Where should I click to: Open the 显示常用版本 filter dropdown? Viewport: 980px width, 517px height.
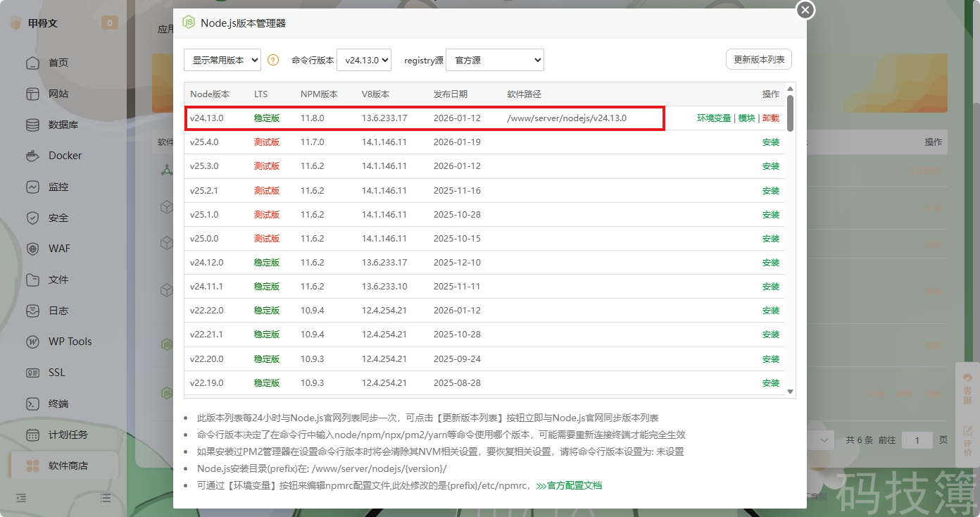click(222, 60)
